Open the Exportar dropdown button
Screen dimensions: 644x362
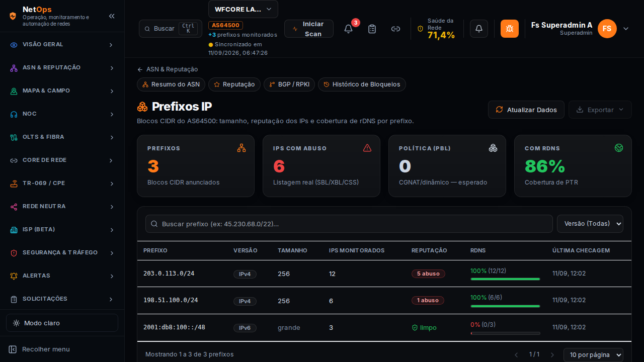[x=600, y=110]
